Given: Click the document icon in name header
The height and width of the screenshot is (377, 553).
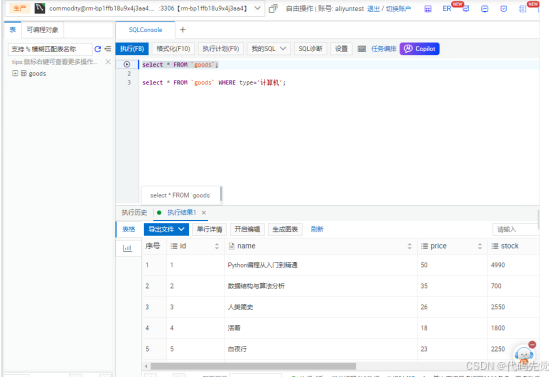Looking at the screenshot, I should (x=231, y=246).
